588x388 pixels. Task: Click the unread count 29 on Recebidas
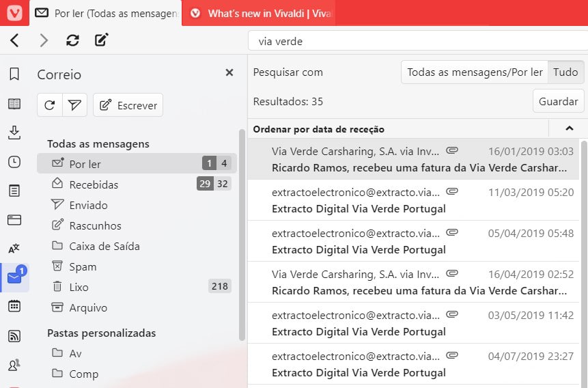(205, 184)
